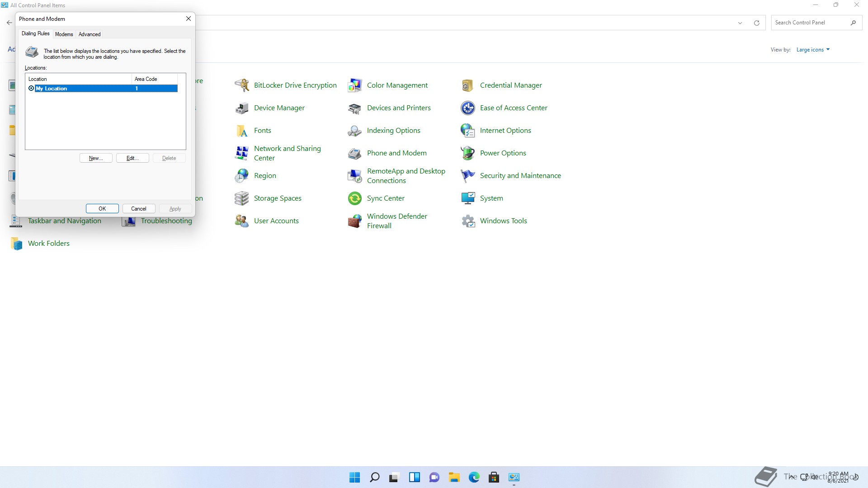Click User Accounts icon

(242, 221)
